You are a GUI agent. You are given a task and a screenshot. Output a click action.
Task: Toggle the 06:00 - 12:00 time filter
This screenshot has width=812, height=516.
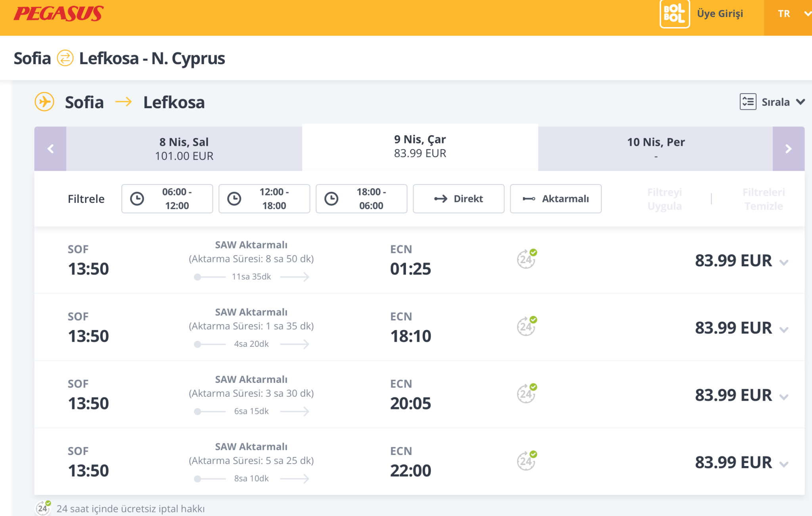[x=167, y=199]
